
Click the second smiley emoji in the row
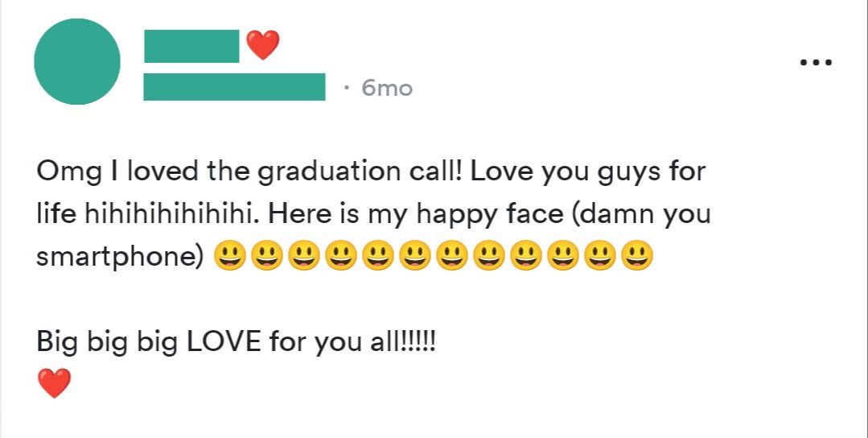266,258
